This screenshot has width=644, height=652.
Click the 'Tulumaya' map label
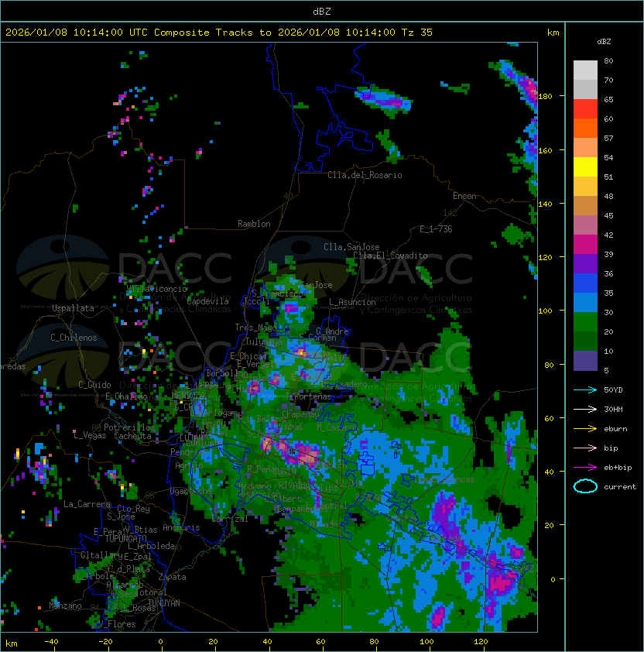coord(264,341)
